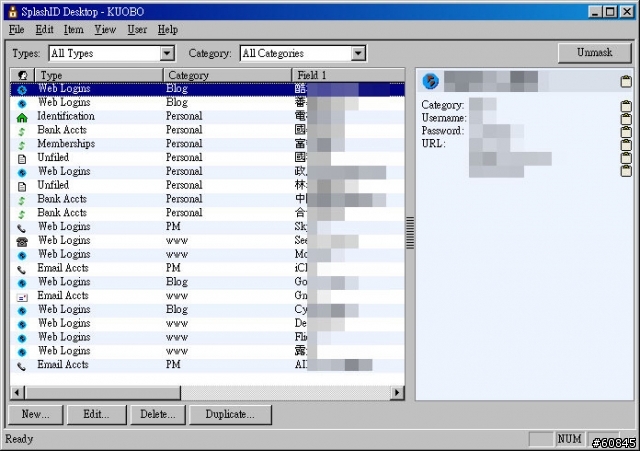640x451 pixels.
Task: Select the Memberships row
Action: pyautogui.click(x=207, y=144)
